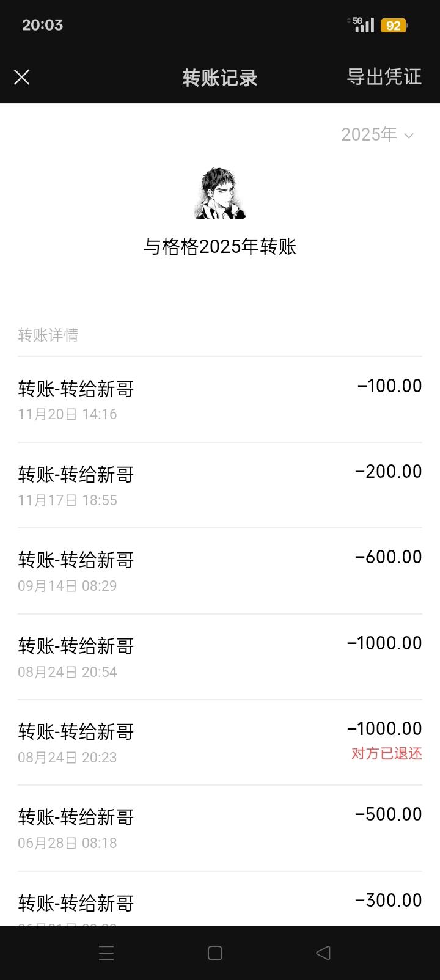
Task: Tap the 与格格2025年转账 heading
Action: 220,247
